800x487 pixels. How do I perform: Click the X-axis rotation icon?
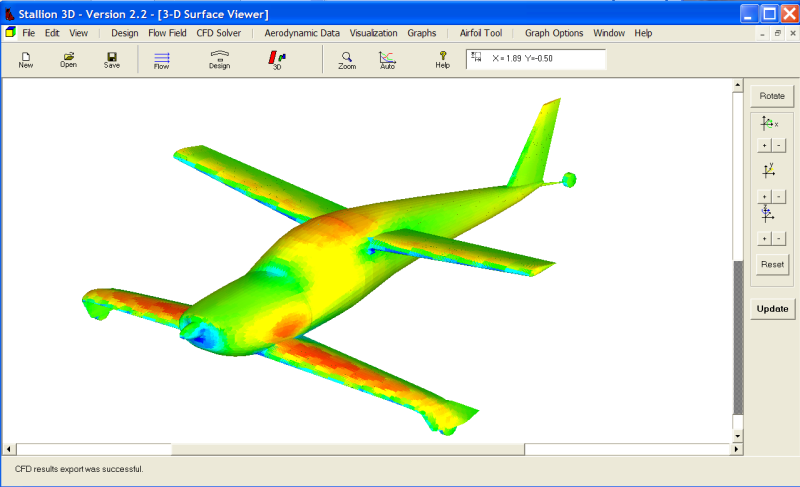click(769, 123)
